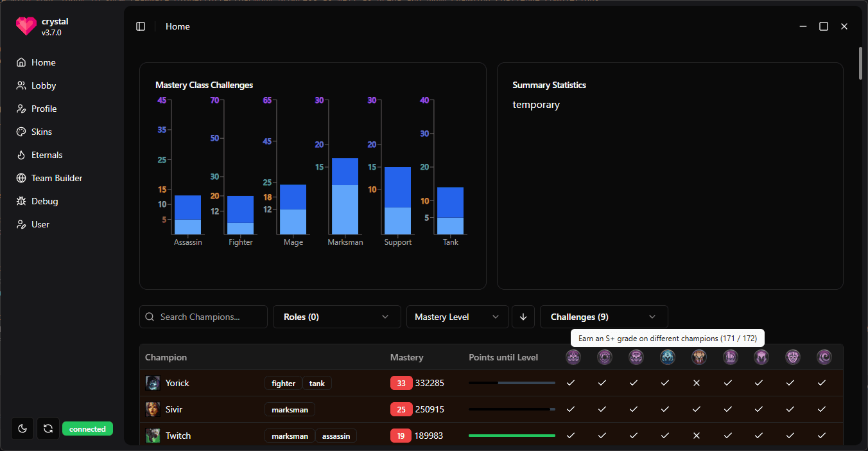The width and height of the screenshot is (868, 451).
Task: Click the crystal heart logo
Action: pos(26,26)
